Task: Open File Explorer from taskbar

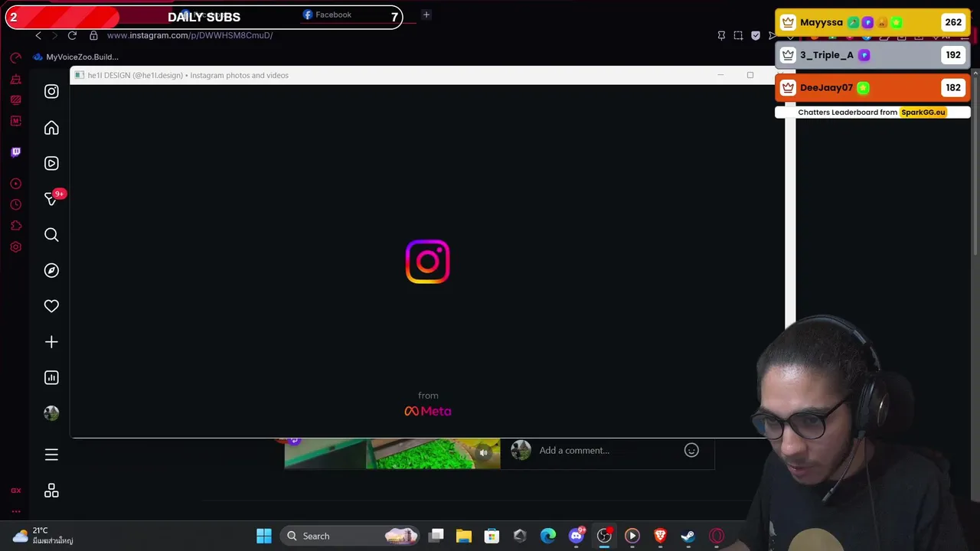Action: [x=464, y=536]
